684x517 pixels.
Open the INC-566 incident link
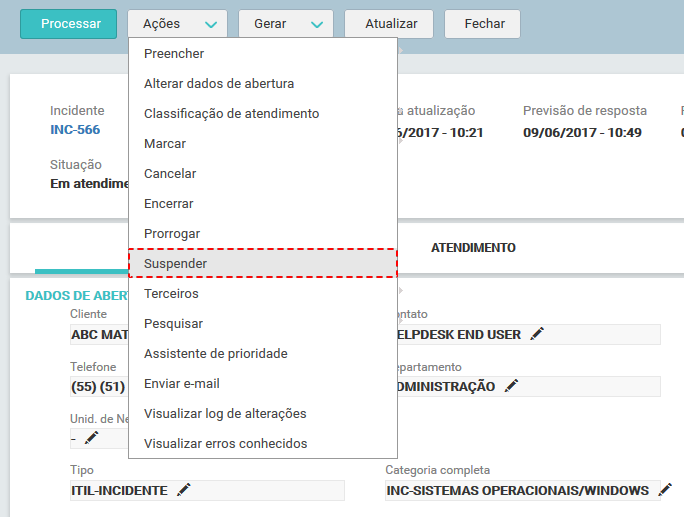click(x=75, y=130)
